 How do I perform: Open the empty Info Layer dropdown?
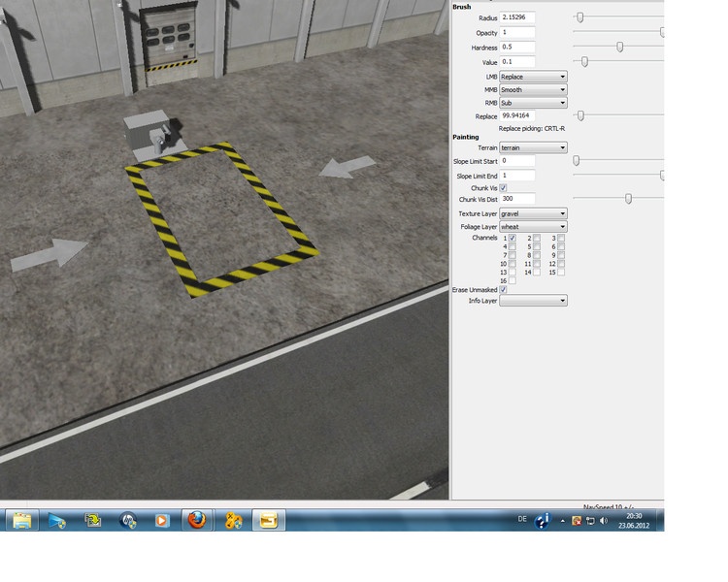pyautogui.click(x=533, y=301)
